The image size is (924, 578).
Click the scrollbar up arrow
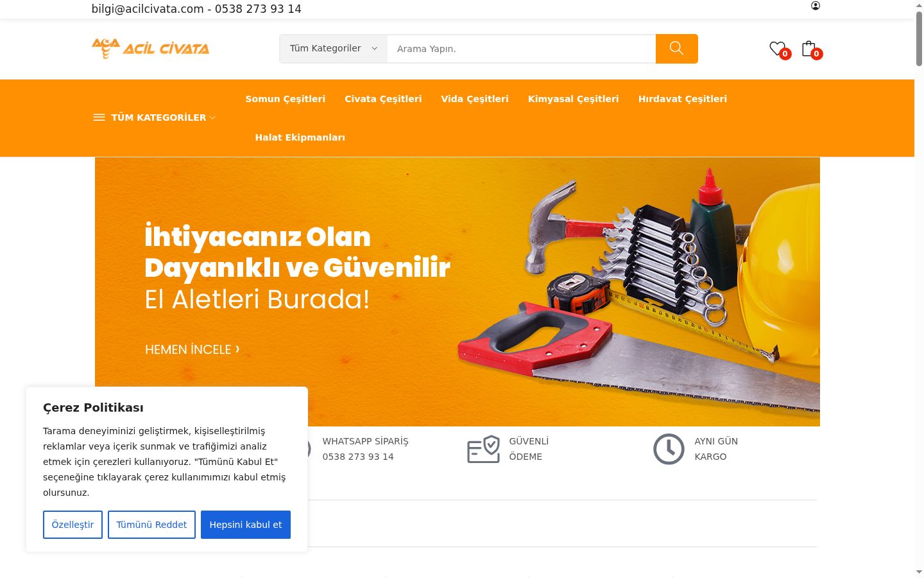coord(919,5)
